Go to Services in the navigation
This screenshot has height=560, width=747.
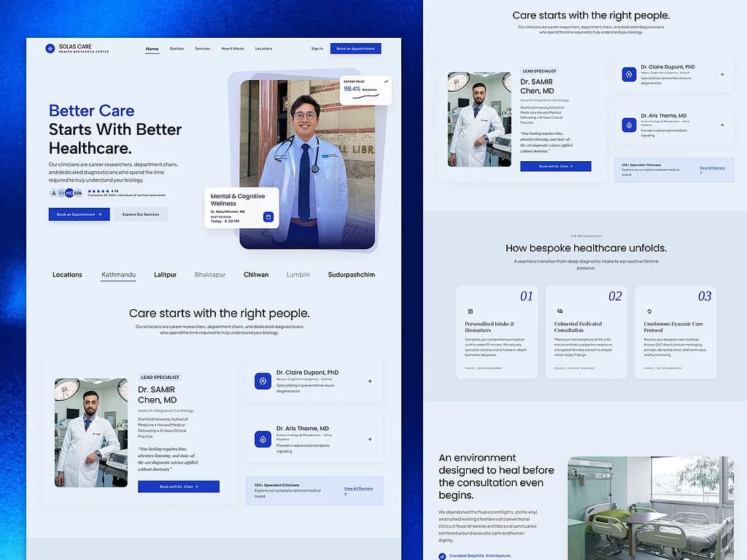coord(203,49)
